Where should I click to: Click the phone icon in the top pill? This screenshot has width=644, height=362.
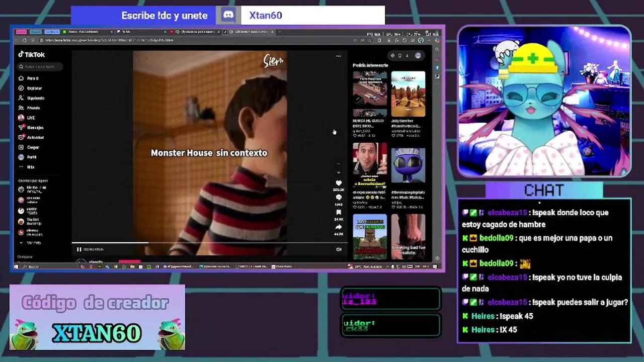tap(400, 56)
